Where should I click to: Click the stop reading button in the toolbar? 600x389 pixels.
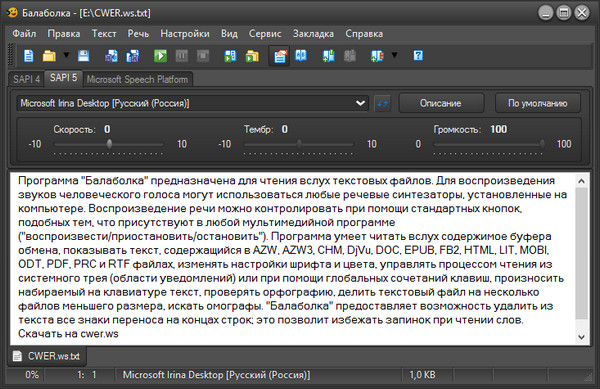coord(203,56)
